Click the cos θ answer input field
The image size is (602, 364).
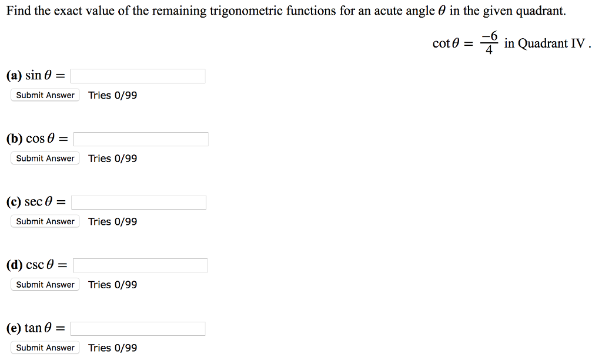point(141,139)
